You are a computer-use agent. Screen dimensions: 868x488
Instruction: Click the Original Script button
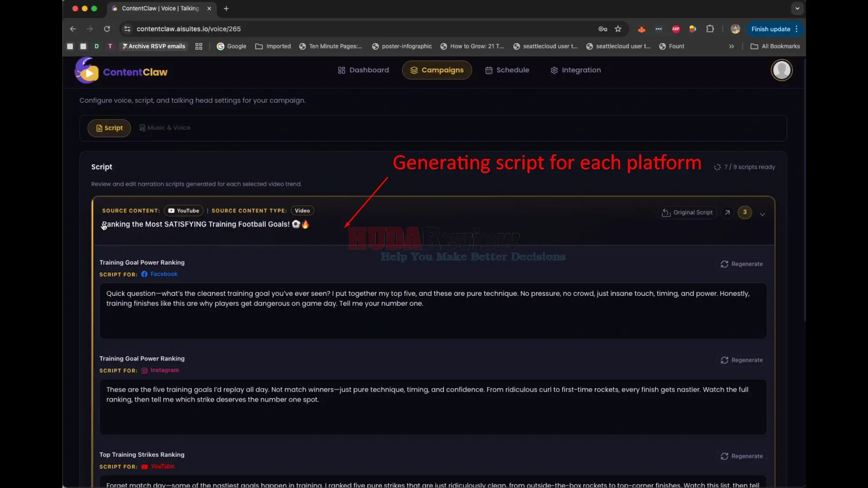pyautogui.click(x=688, y=213)
